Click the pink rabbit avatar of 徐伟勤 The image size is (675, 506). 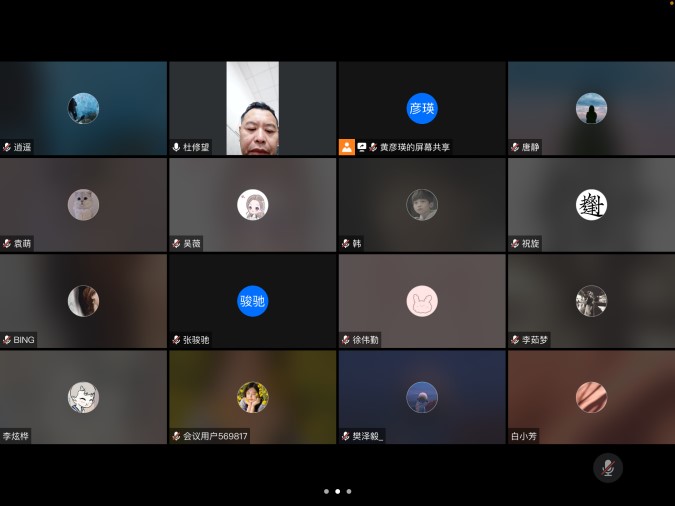[x=422, y=301]
